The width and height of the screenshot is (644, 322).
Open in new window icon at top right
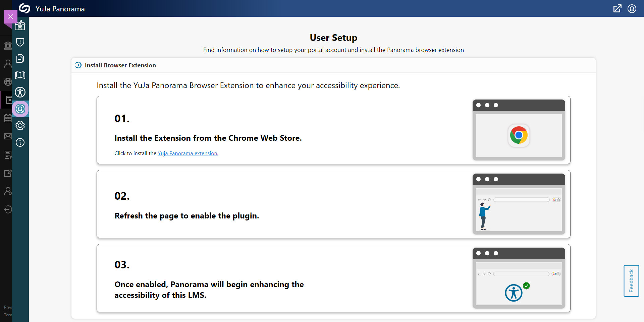pos(617,9)
